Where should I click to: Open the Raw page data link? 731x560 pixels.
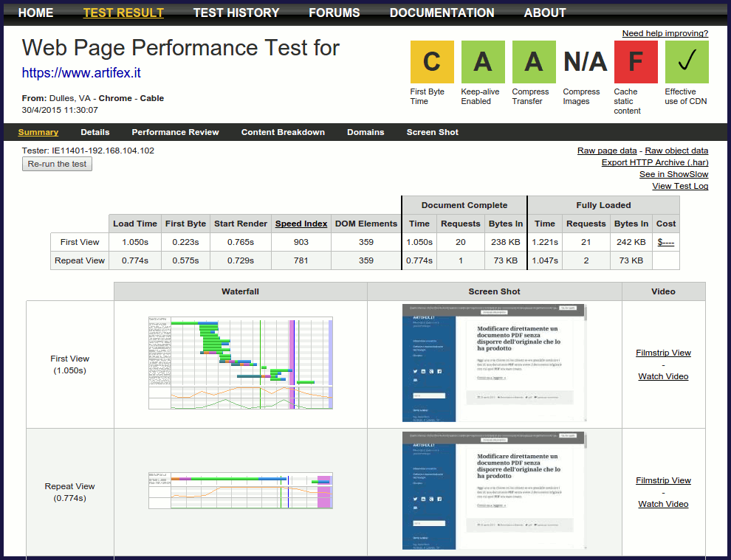tap(607, 151)
